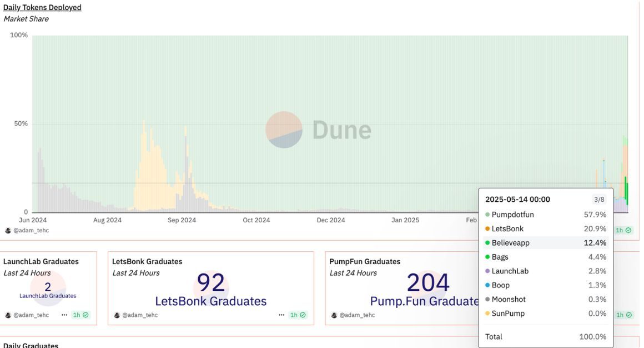644x348 pixels.
Task: Click author avatar icon below the market share chart
Action: point(8,230)
